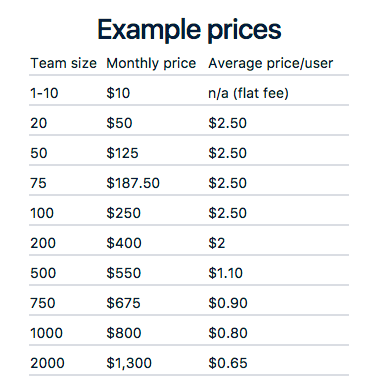Click the Average price/user column header
Viewport: 381px width, 384px height.
click(x=270, y=63)
